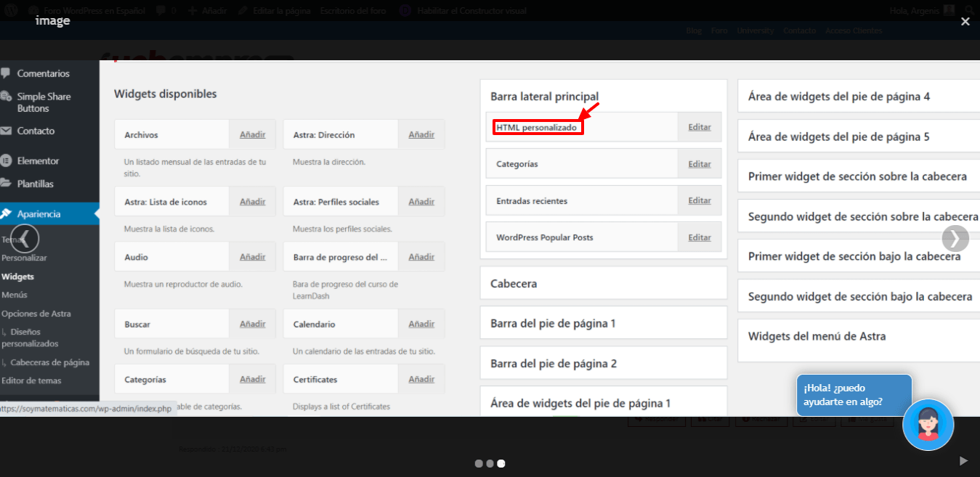
Task: Click Añadir for Calendario widget
Action: tap(421, 324)
